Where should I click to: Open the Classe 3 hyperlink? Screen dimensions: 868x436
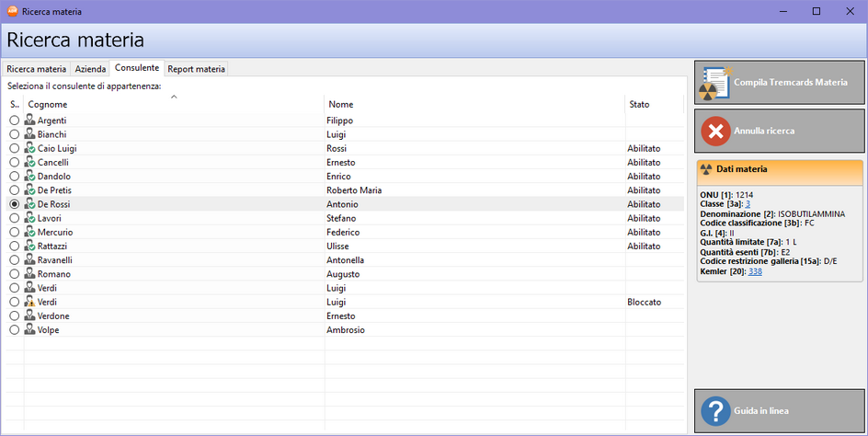click(748, 203)
